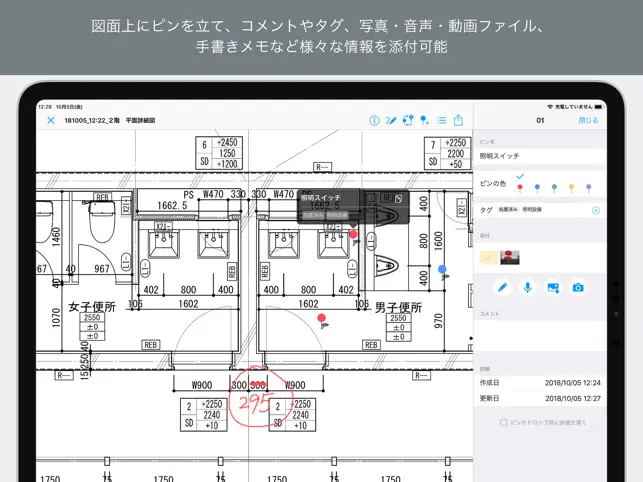Tap the first tag chip beside タグ
The height and width of the screenshot is (482, 643).
point(508,210)
